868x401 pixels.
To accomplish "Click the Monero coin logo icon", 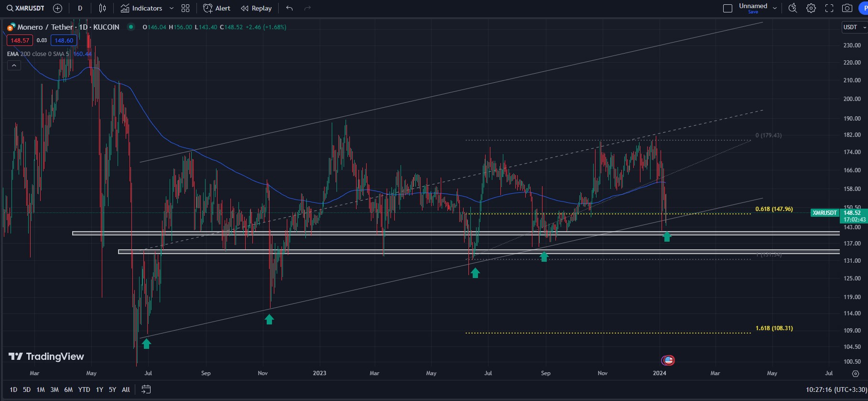I will coord(11,27).
